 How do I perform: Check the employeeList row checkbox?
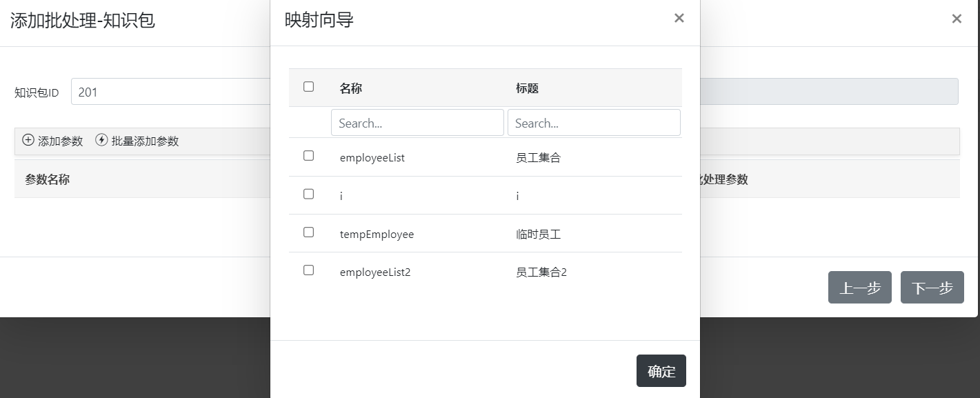click(x=308, y=155)
